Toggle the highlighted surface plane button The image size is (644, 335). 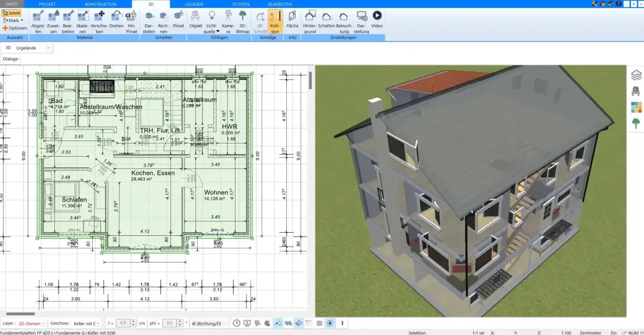(x=299, y=323)
